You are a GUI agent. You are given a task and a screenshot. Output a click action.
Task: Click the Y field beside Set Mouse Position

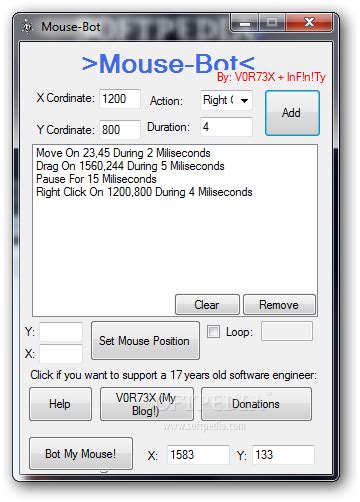point(61,332)
